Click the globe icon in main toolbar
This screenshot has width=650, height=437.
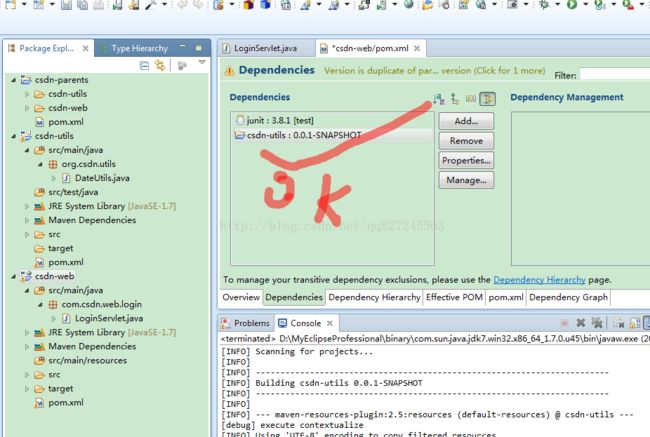(409, 5)
